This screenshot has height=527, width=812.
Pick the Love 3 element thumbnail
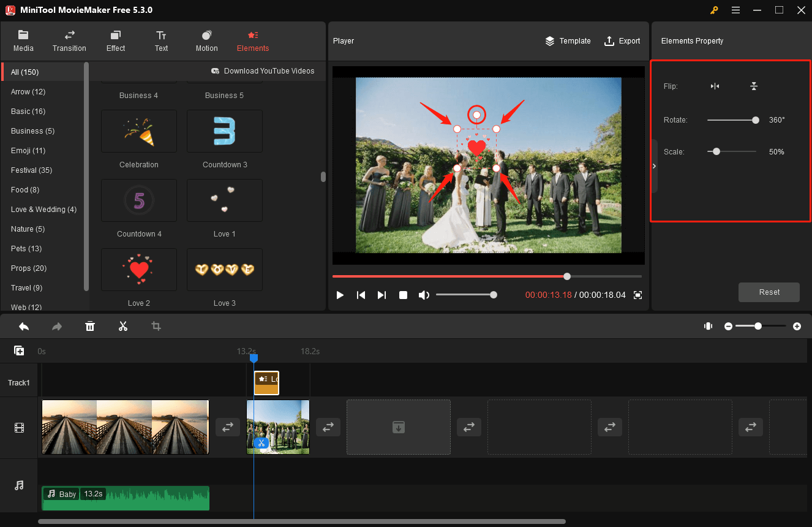tap(225, 270)
